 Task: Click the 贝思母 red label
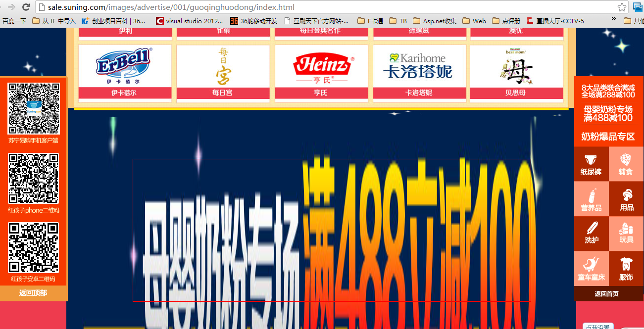[517, 93]
